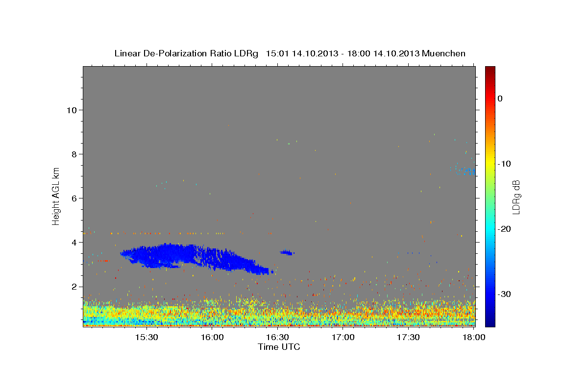Click the '18:00' time axis label
The width and height of the screenshot is (588, 392).
coord(474,338)
